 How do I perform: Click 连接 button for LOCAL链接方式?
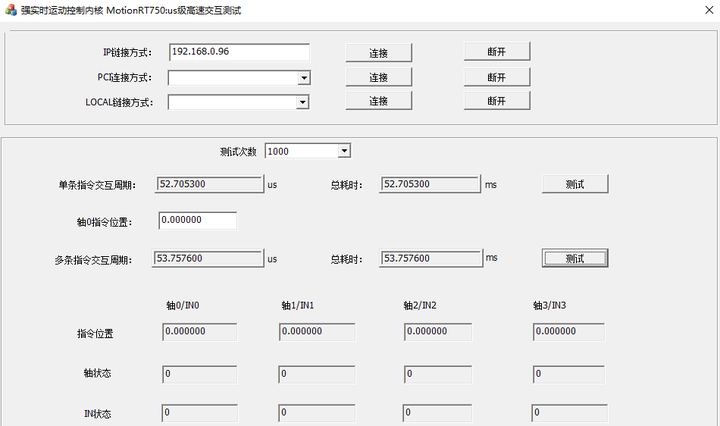pos(378,101)
